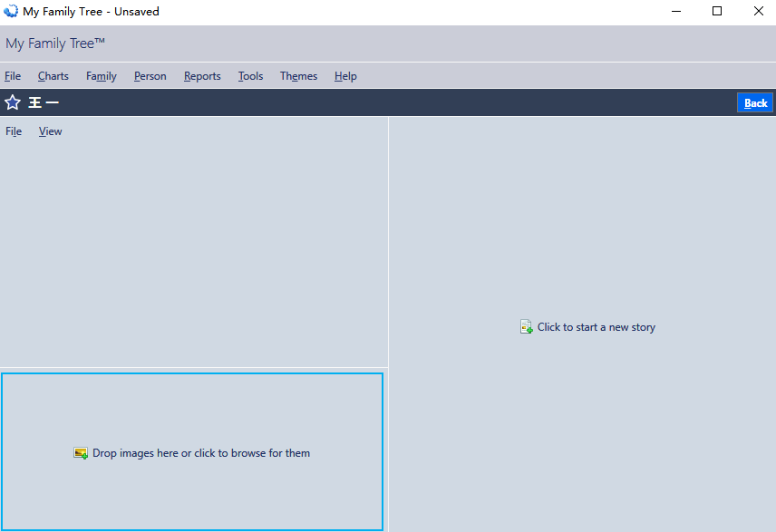Image resolution: width=776 pixels, height=532 pixels.
Task: Open the photo panel File menu
Action: click(14, 131)
